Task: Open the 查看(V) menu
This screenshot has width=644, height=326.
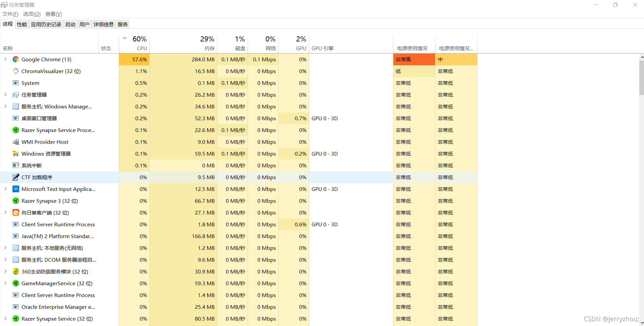Action: click(54, 14)
